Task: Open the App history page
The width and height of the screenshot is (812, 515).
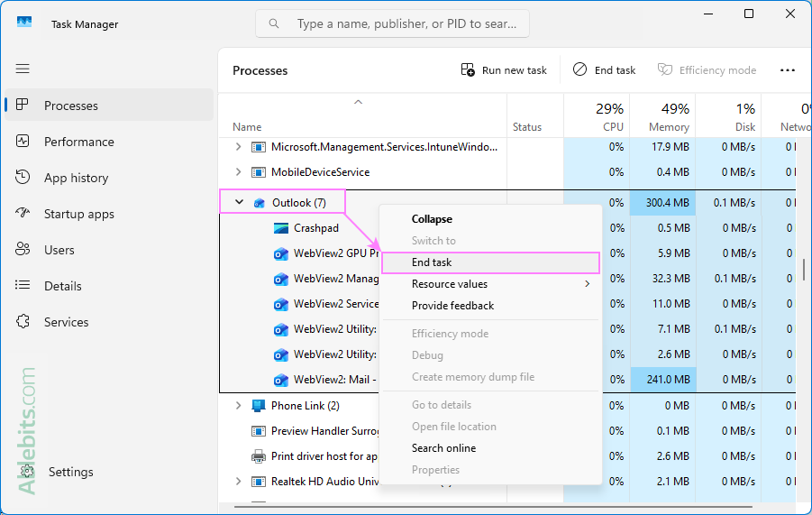Action: [109, 178]
